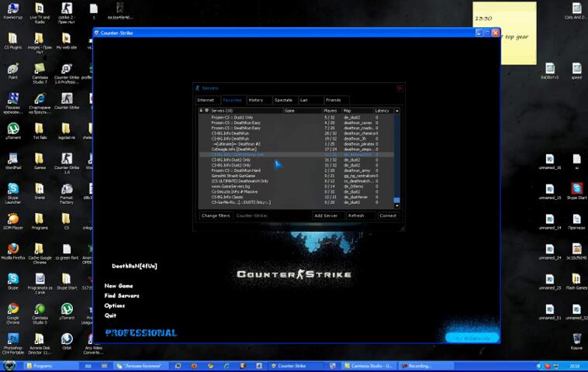
Task: Sort servers by the Players column
Action: (x=331, y=111)
